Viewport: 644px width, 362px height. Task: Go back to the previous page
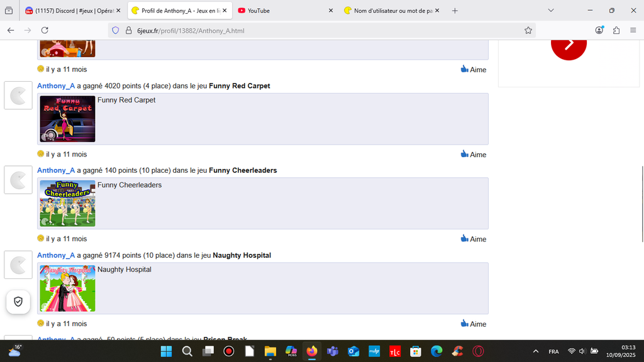tap(11, 30)
